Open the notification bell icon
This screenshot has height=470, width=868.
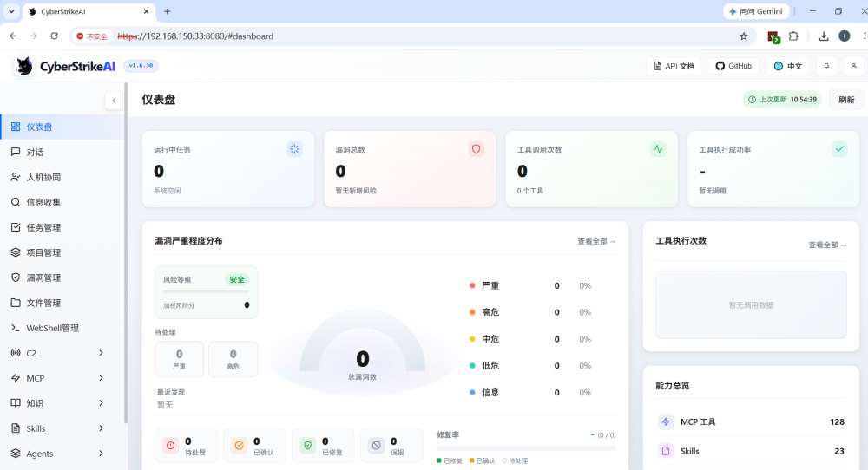pyautogui.click(x=826, y=66)
